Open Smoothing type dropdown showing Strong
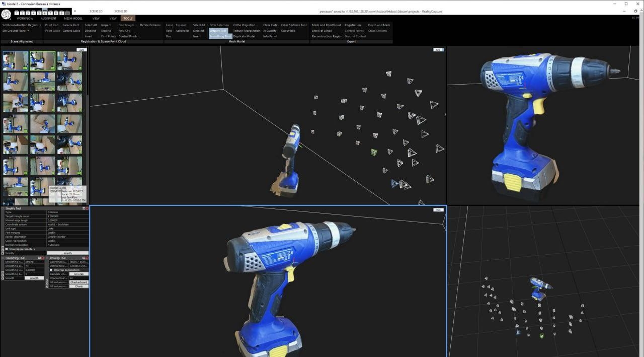This screenshot has height=357, width=644. 34,262
